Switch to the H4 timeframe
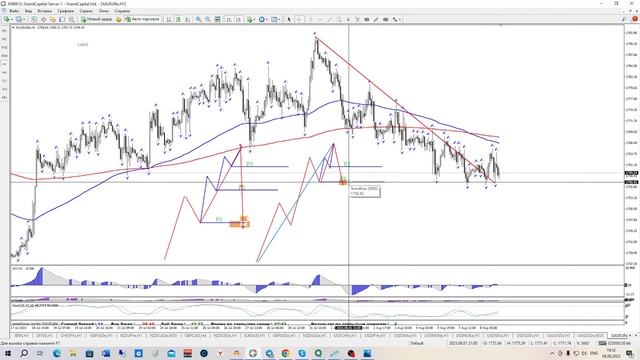Image resolution: width=640 pixels, height=360 pixels. (x=4, y=72)
